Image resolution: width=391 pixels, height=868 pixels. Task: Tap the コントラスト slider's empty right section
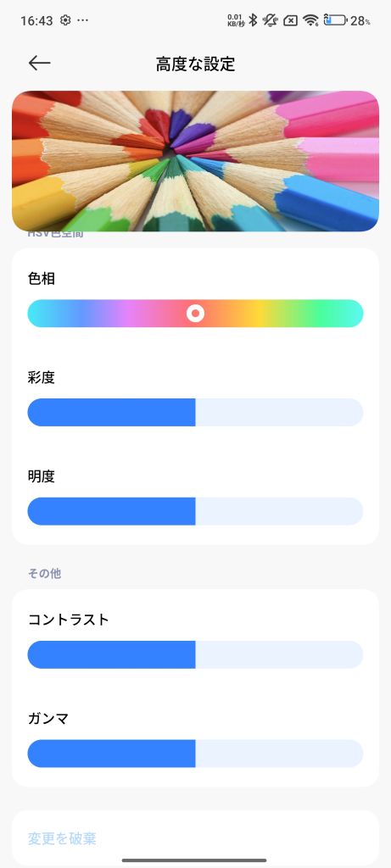(279, 655)
